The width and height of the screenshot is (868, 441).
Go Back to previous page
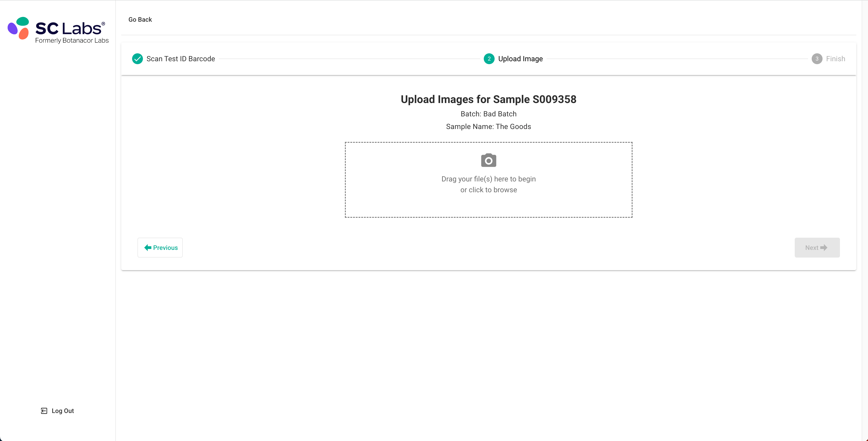tap(140, 19)
